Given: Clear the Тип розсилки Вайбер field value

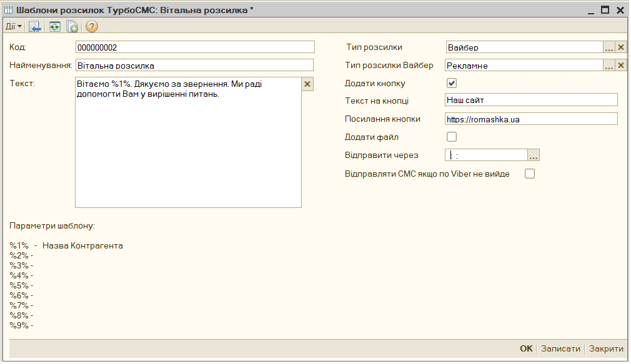Looking at the screenshot, I should click(x=621, y=66).
